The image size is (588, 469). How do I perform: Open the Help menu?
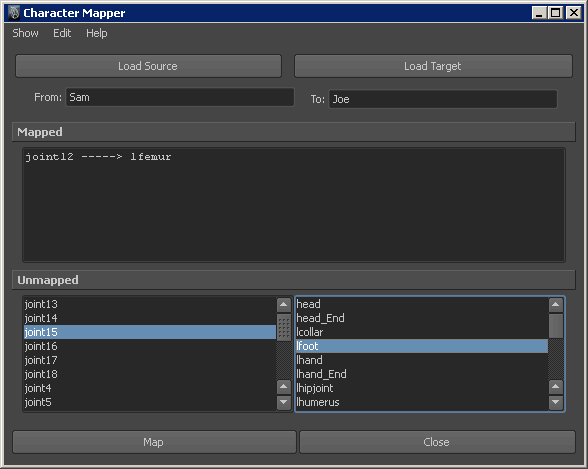97,33
